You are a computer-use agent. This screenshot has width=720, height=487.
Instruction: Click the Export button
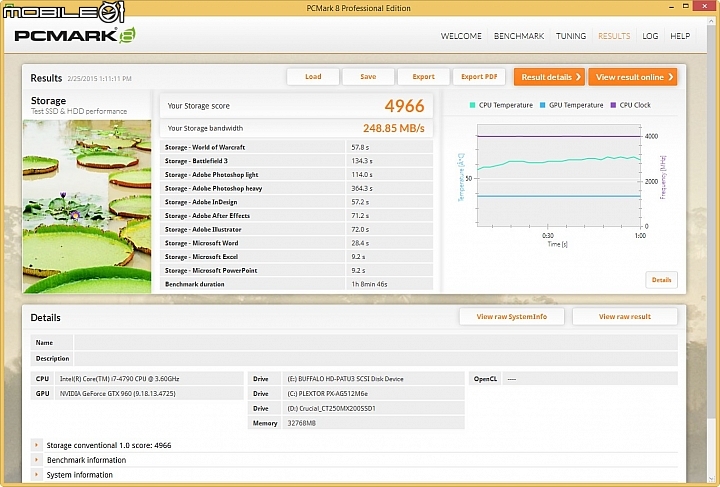coord(423,77)
